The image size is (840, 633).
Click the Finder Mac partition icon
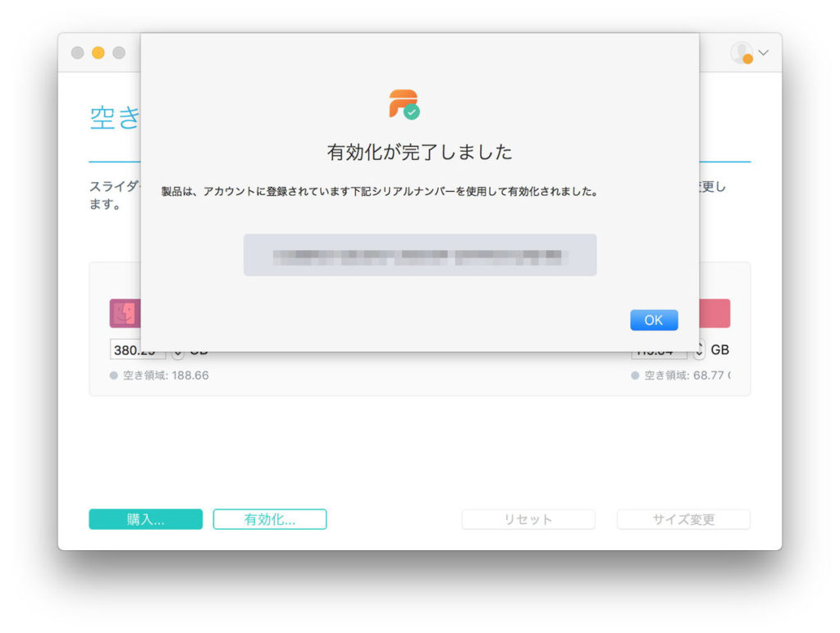125,313
